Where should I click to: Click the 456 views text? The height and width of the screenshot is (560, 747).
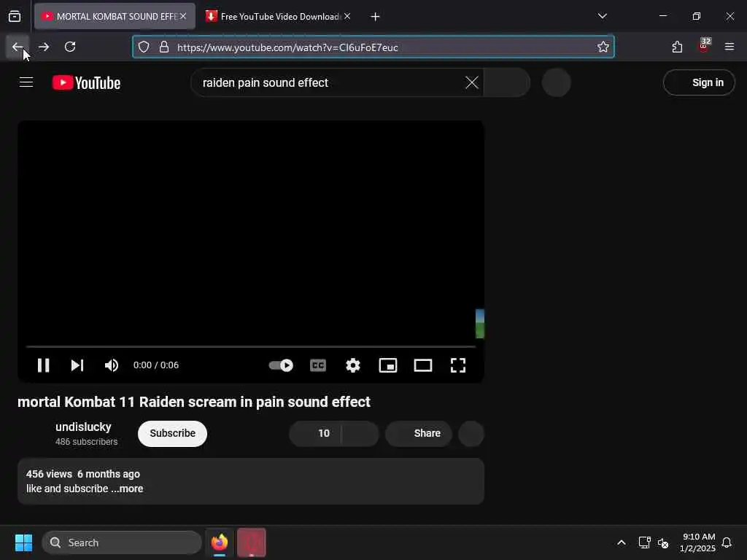pos(49,474)
